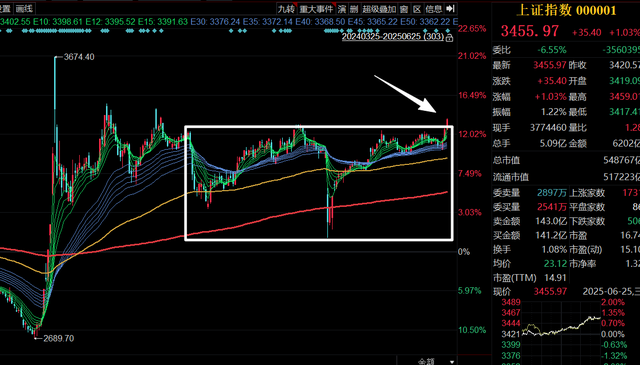Click the intraday mini chart thumbnail
Screen dimensions: 640x365
(561, 330)
